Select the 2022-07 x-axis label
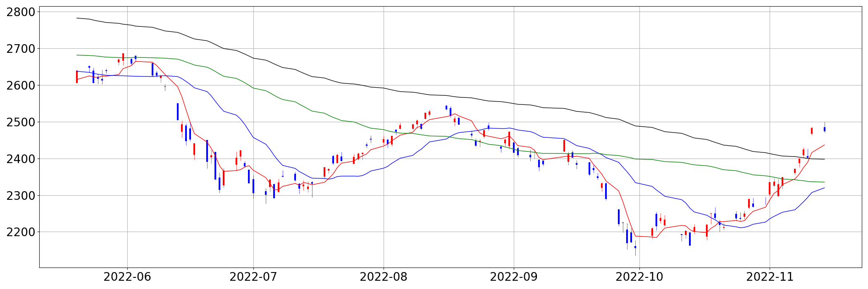The image size is (868, 289). point(253,277)
